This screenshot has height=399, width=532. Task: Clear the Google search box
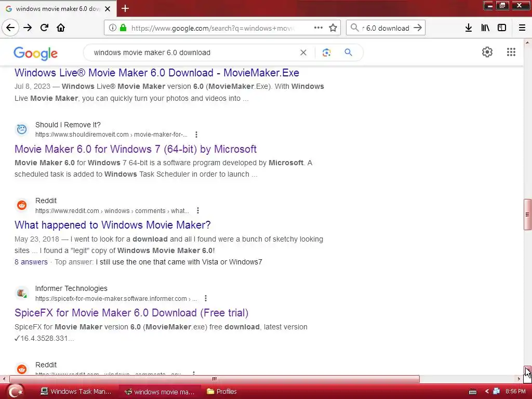pyautogui.click(x=303, y=52)
